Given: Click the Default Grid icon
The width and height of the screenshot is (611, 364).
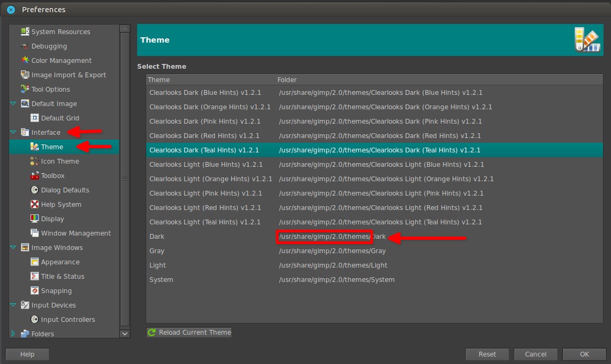Looking at the screenshot, I should tap(35, 118).
